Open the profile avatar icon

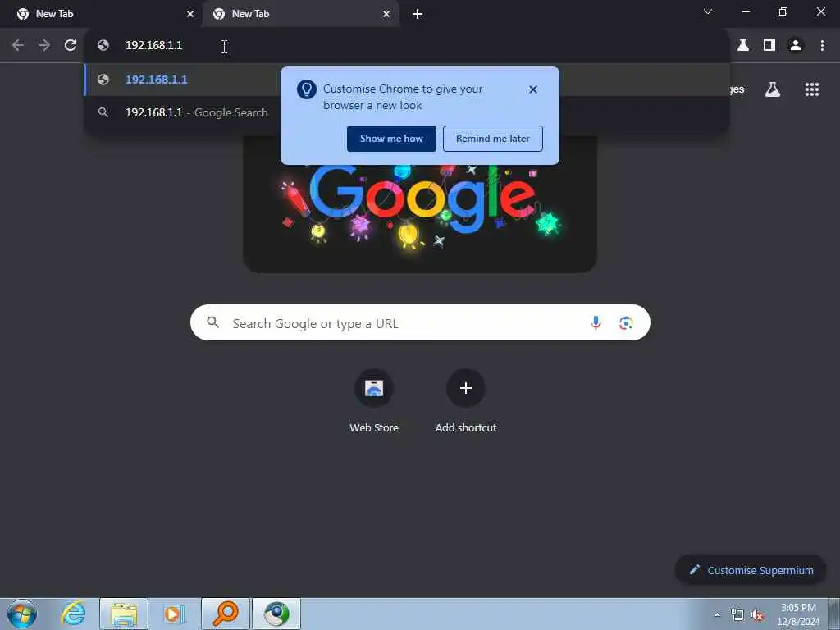pyautogui.click(x=796, y=46)
